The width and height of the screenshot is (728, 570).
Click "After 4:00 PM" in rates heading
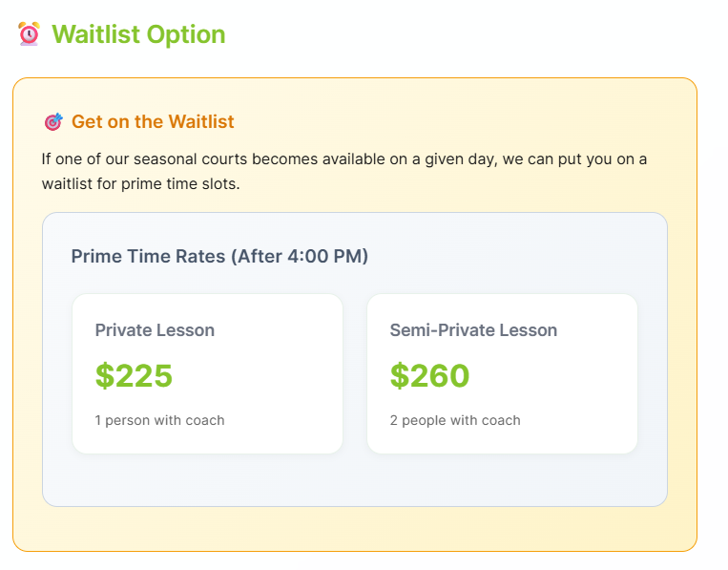300,257
